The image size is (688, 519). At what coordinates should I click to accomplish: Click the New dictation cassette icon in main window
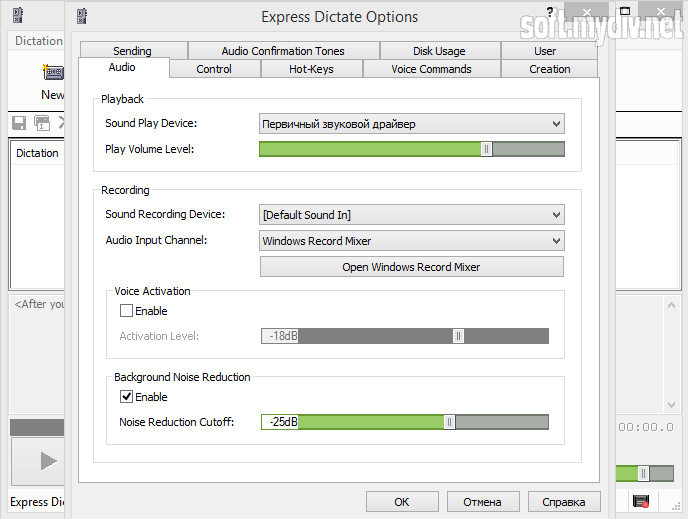tap(53, 72)
